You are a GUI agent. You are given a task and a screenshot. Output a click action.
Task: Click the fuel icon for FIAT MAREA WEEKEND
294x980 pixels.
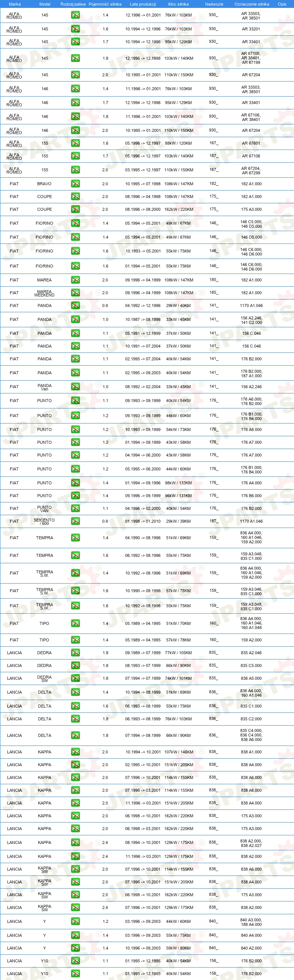76,293
